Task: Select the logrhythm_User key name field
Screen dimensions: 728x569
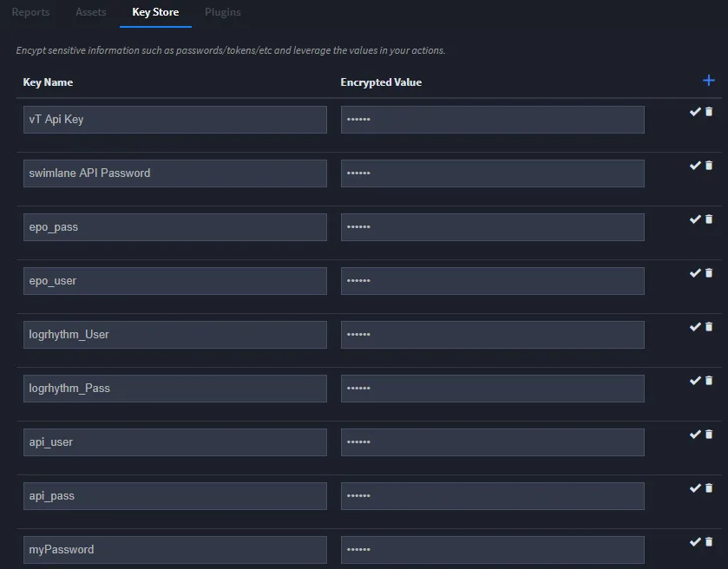Action: pos(175,335)
